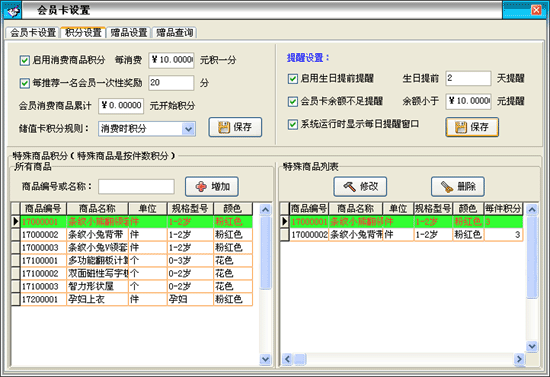
Task: Switch to the 赠品设置 tab
Action: tap(129, 33)
